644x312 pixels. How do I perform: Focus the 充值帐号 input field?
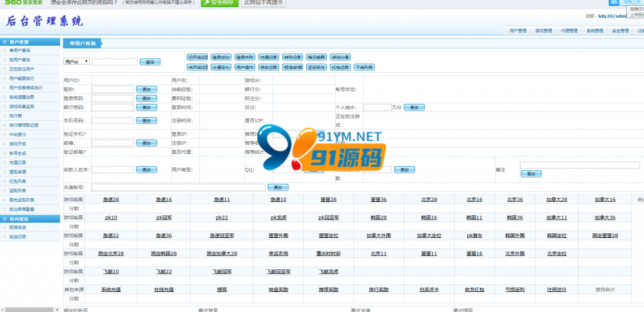178,187
